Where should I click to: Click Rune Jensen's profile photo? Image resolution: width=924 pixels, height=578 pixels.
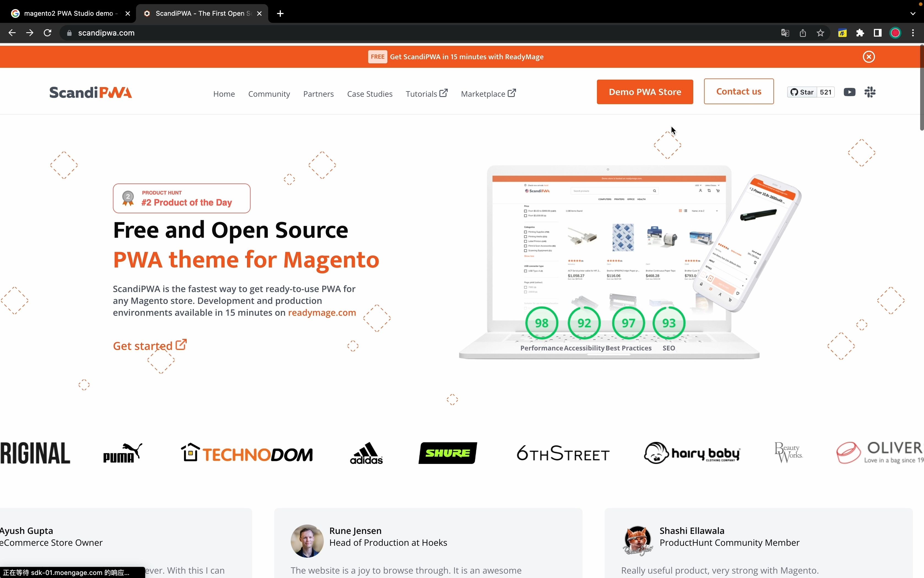pyautogui.click(x=307, y=541)
